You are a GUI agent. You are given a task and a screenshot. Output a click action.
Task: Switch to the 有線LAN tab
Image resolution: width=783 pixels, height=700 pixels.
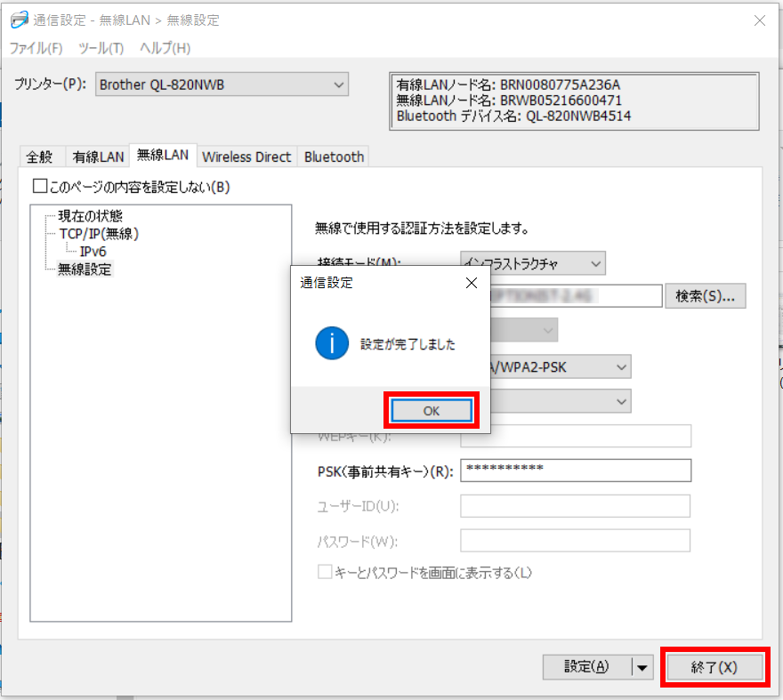98,157
